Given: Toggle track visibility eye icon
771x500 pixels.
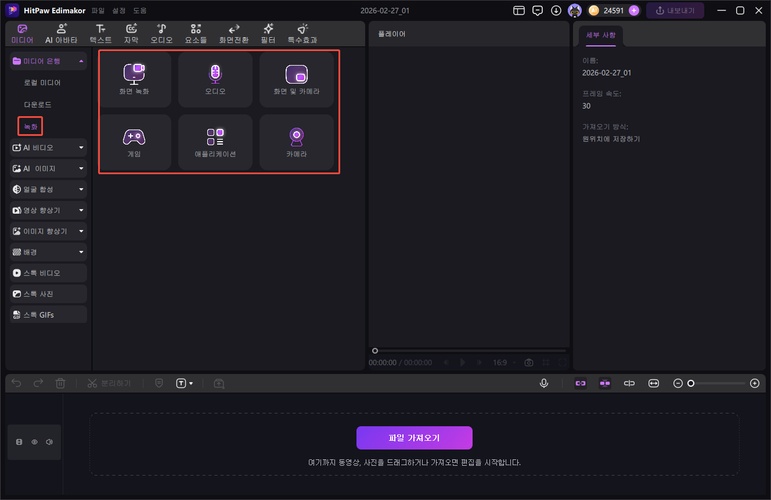Looking at the screenshot, I should pos(34,441).
